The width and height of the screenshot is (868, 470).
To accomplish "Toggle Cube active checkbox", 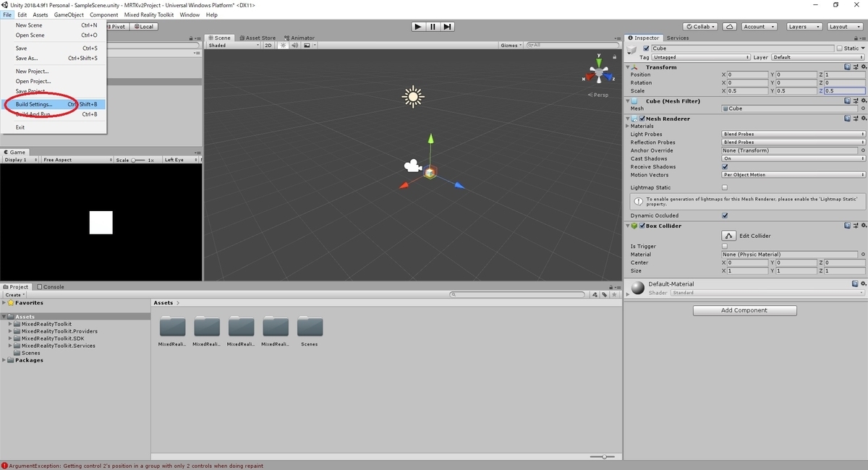I will (x=646, y=48).
